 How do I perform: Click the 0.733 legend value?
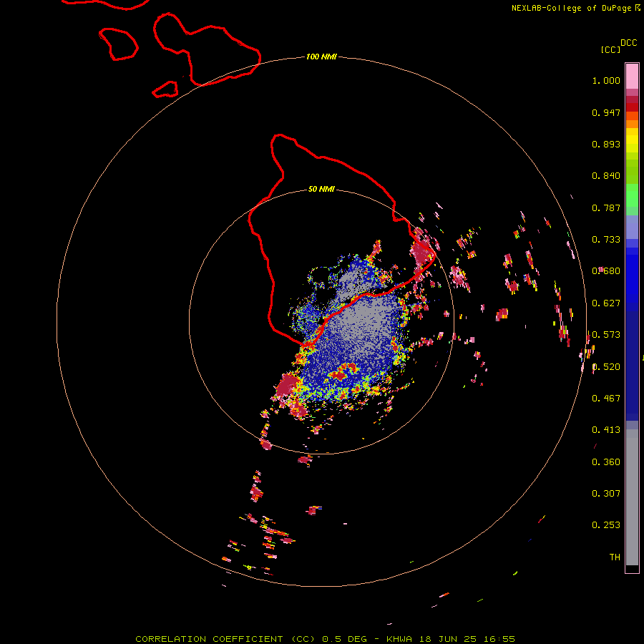click(x=606, y=240)
